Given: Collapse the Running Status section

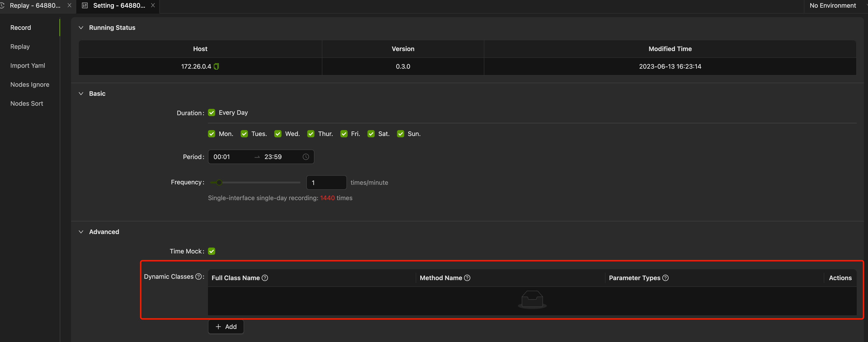Looking at the screenshot, I should [x=81, y=28].
